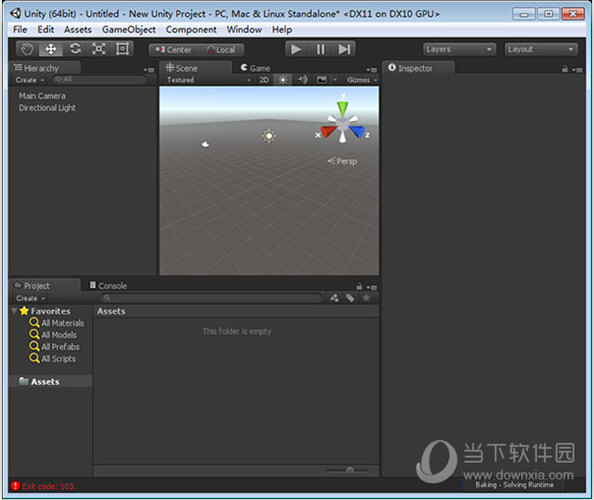594x500 pixels.
Task: Open the Window menu
Action: pyautogui.click(x=244, y=30)
